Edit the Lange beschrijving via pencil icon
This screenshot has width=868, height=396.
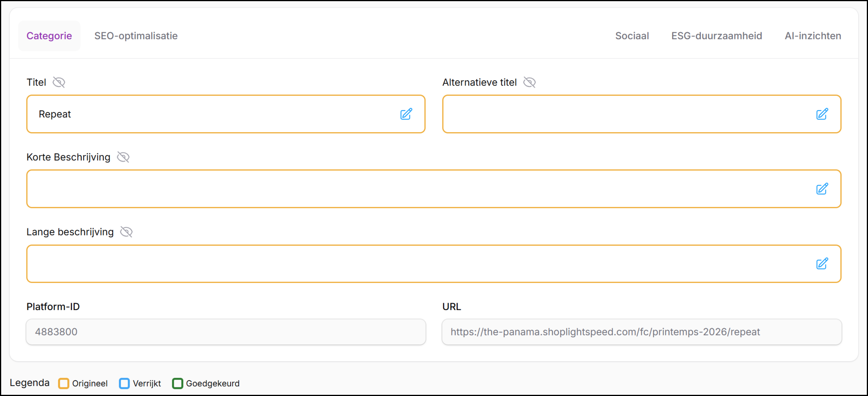coord(822,263)
